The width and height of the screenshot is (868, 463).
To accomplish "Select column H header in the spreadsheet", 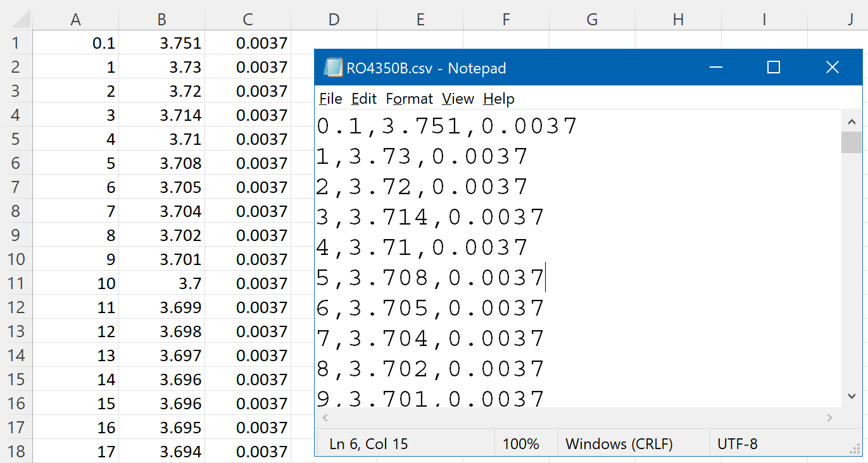I will [x=678, y=20].
